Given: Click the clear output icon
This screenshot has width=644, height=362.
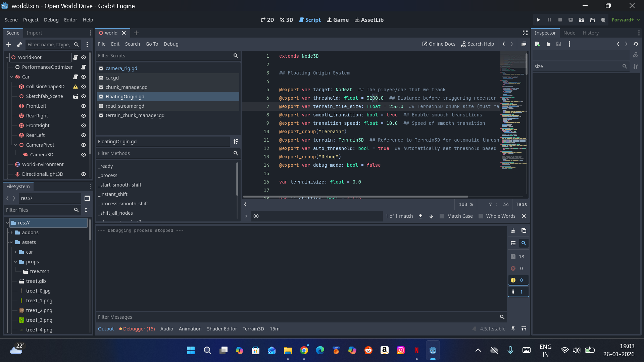Looking at the screenshot, I should click(x=513, y=230).
